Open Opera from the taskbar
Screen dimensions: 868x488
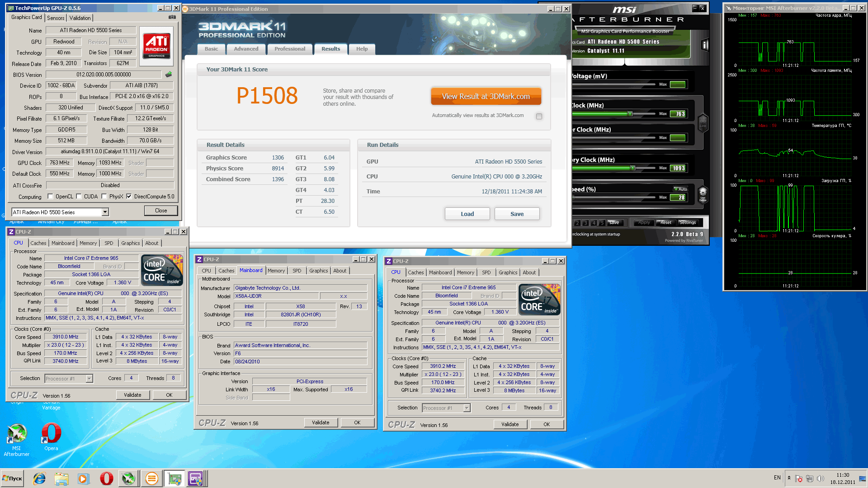106,479
